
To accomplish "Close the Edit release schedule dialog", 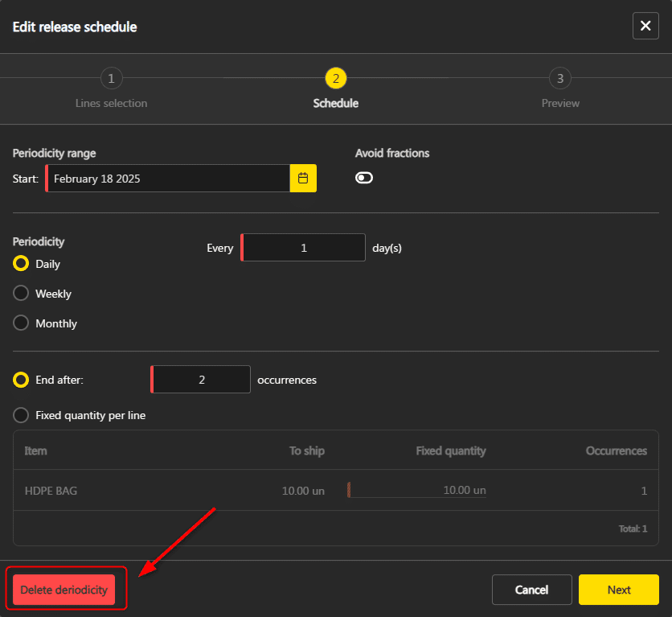I will pyautogui.click(x=645, y=27).
